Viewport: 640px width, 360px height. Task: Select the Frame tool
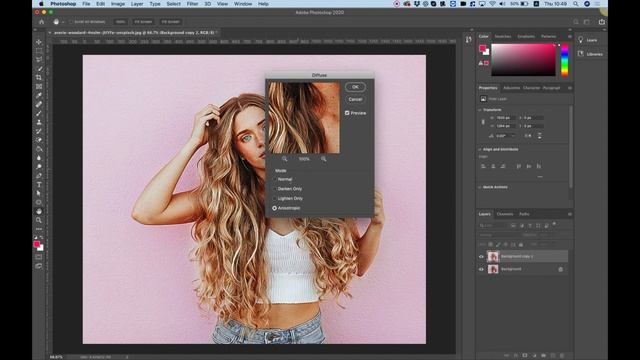pos(39,87)
